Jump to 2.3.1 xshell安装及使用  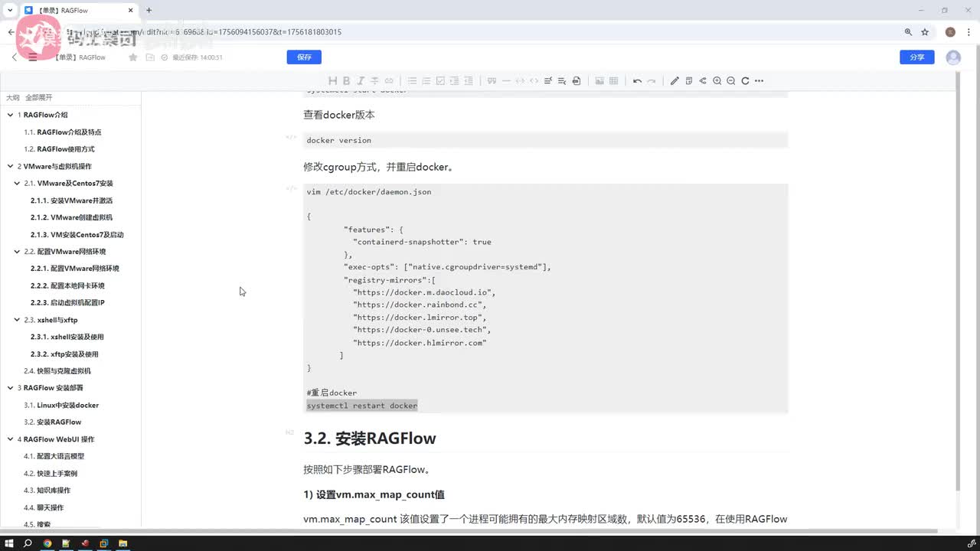67,337
